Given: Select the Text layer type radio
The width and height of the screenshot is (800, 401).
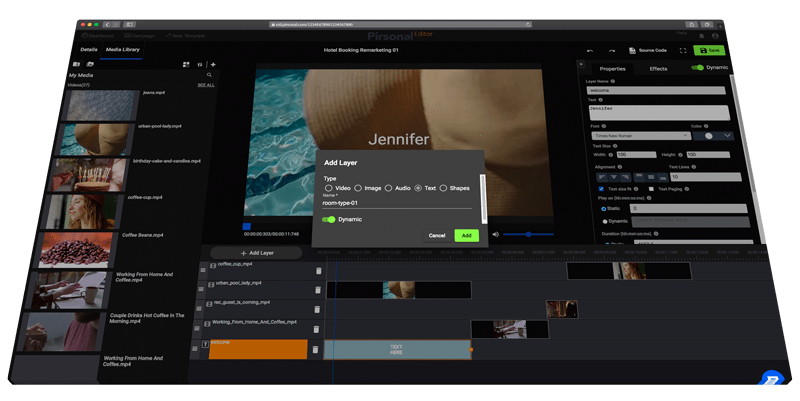Looking at the screenshot, I should coord(418,188).
